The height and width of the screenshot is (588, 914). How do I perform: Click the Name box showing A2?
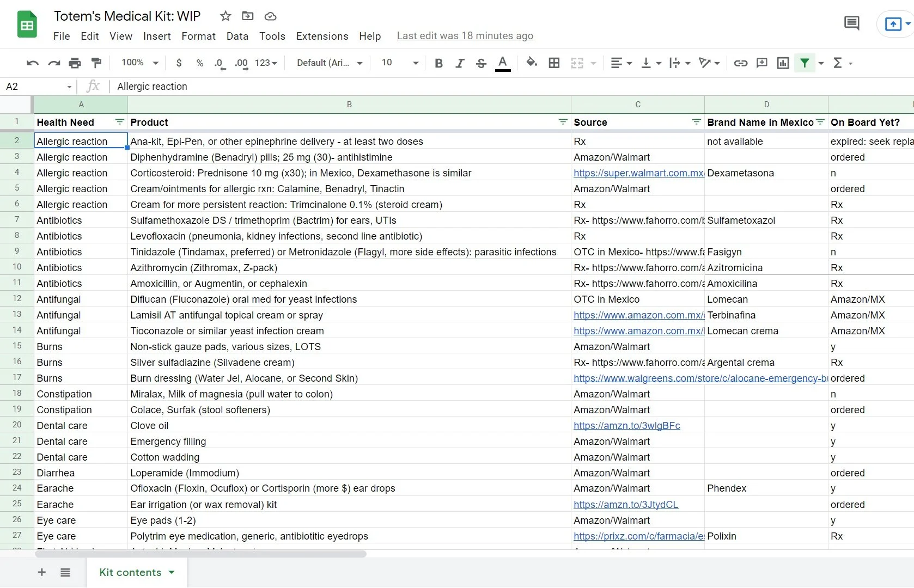pyautogui.click(x=39, y=87)
